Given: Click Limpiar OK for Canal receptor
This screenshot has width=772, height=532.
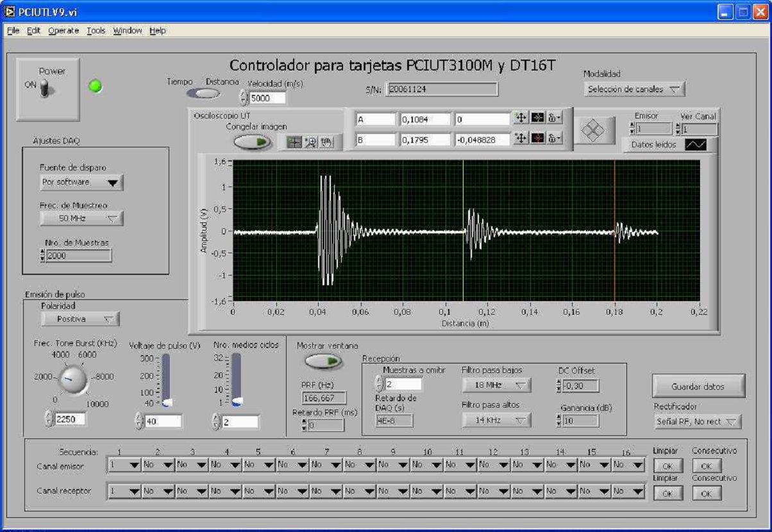Looking at the screenshot, I should (x=667, y=494).
